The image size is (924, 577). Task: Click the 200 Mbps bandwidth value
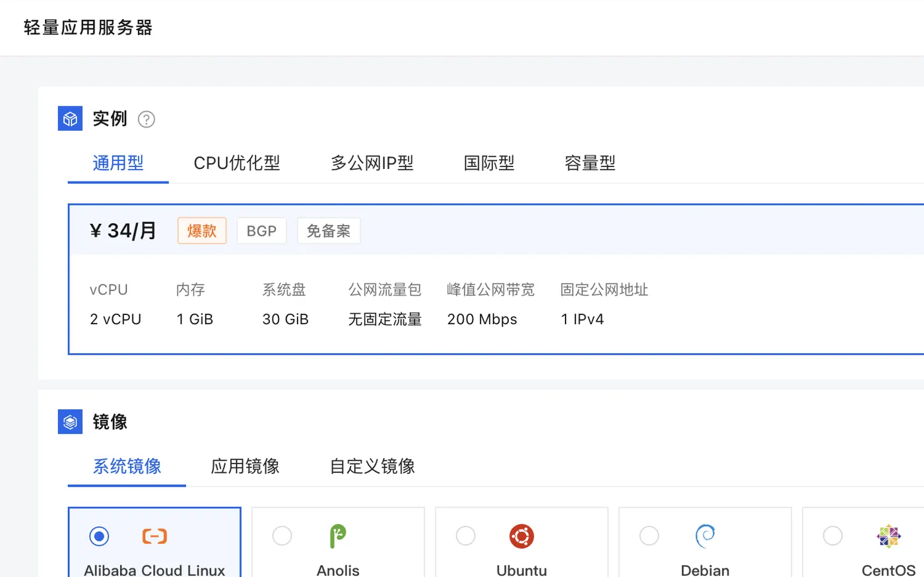pyautogui.click(x=482, y=320)
